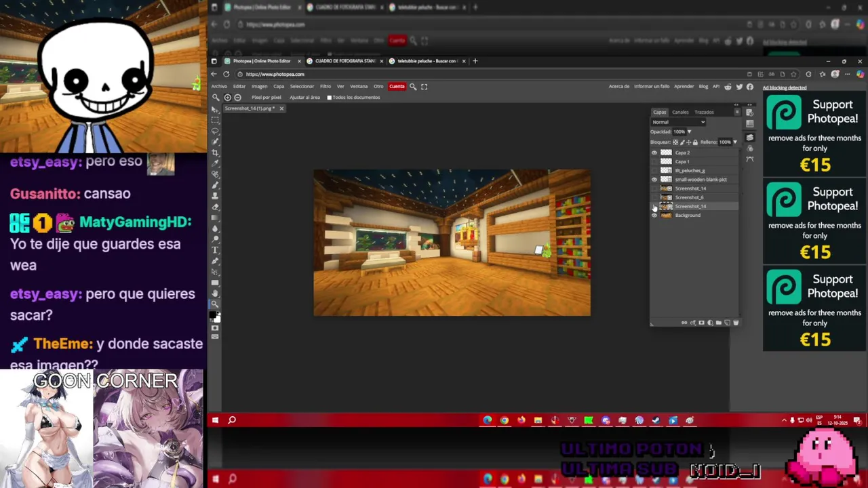Select the Zoom tool in toolbar
The height and width of the screenshot is (488, 868).
[215, 303]
